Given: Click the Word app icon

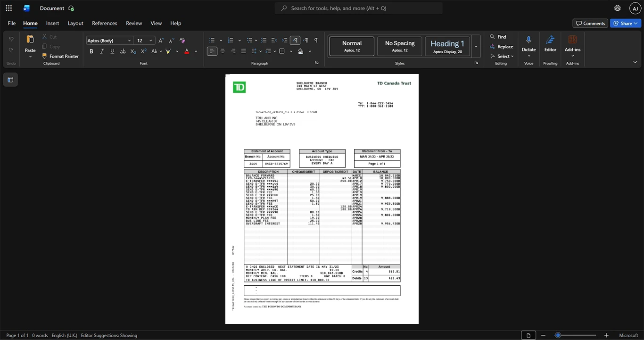Looking at the screenshot, I should click(26, 8).
